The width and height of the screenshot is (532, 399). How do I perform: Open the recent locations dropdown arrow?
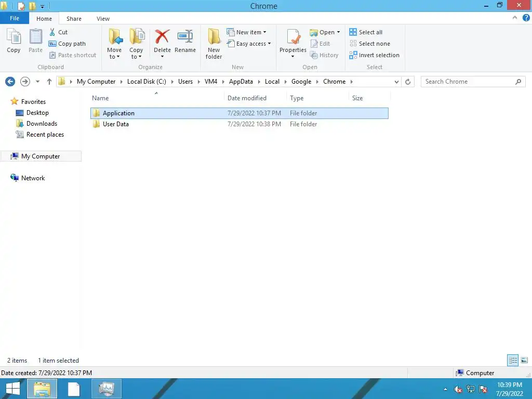[x=37, y=82]
